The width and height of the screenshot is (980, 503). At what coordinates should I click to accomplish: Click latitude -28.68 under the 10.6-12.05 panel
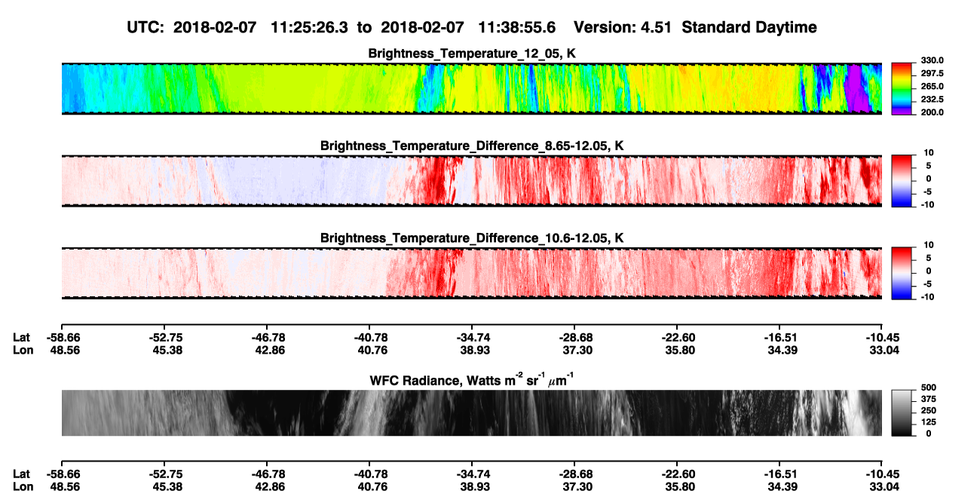coord(574,337)
